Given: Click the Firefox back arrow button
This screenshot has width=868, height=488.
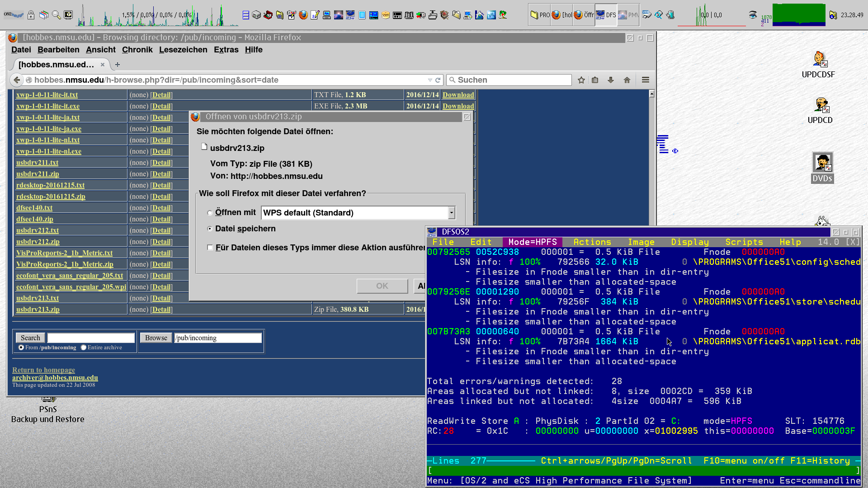Looking at the screenshot, I should click(x=17, y=80).
